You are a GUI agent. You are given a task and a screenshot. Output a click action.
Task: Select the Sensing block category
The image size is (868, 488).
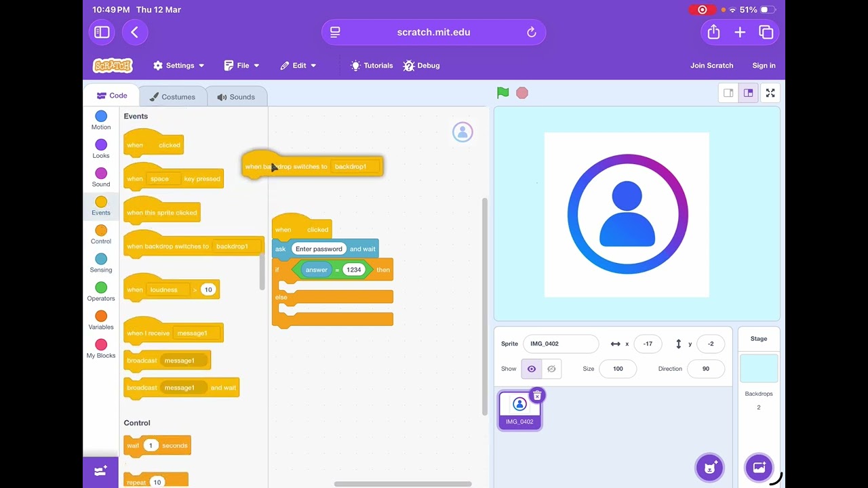[x=101, y=263]
